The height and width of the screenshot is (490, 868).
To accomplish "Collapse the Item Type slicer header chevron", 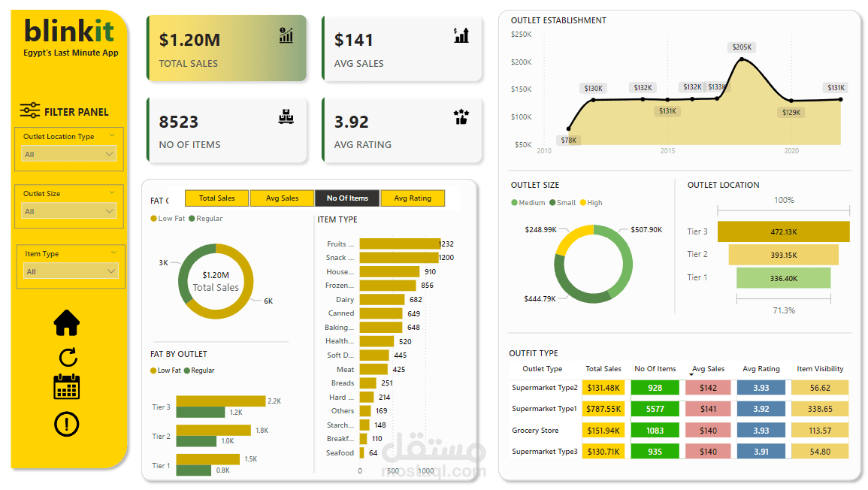I will pos(113,253).
